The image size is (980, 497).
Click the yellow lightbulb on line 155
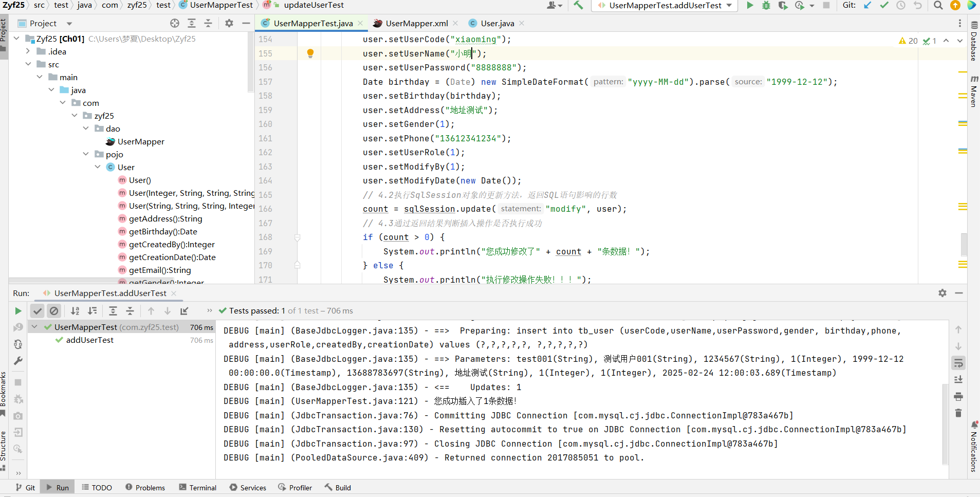click(x=310, y=53)
